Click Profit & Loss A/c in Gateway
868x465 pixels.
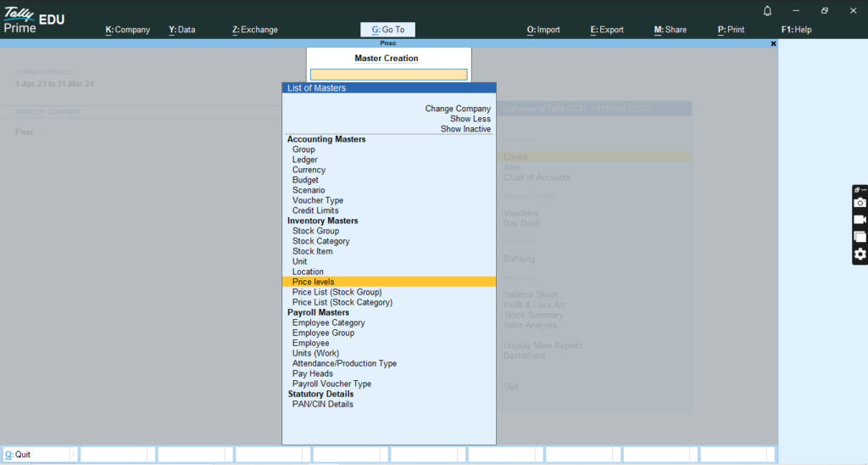(535, 305)
